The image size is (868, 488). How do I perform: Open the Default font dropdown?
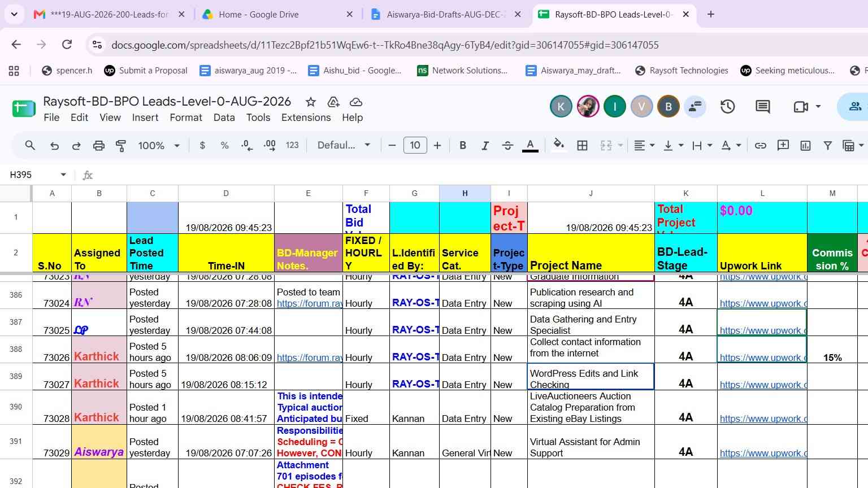point(344,146)
